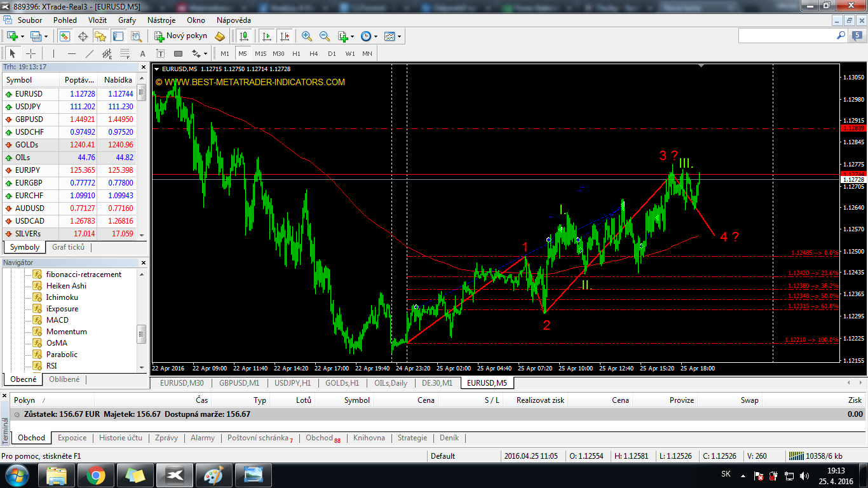Open Paint from the taskbar
The image size is (868, 488).
[215, 475]
